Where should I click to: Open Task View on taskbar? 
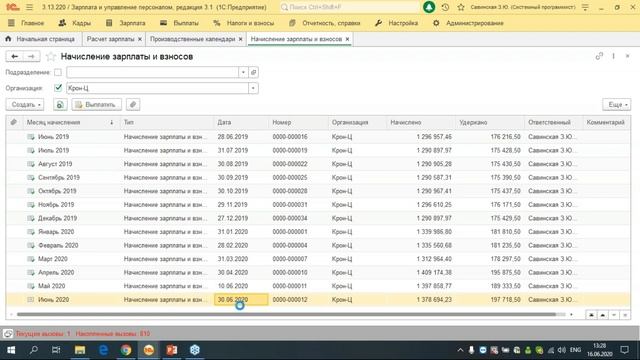[x=56, y=350]
